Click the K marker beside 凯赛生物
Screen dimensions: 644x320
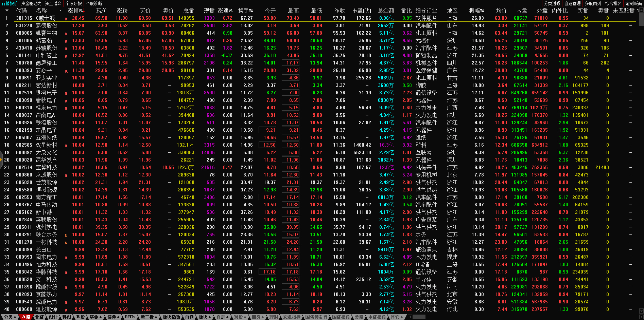pyautogui.click(x=66, y=34)
